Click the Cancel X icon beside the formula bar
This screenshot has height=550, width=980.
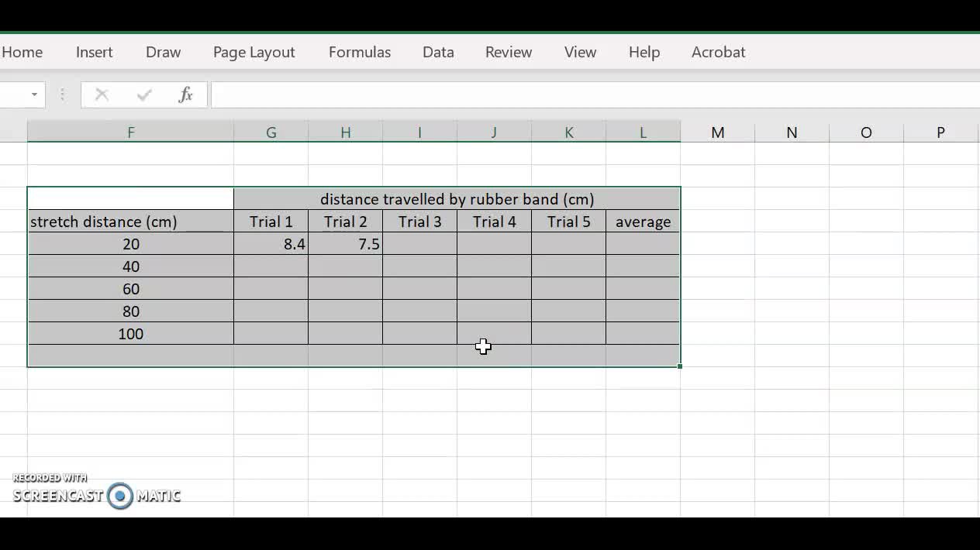point(102,94)
